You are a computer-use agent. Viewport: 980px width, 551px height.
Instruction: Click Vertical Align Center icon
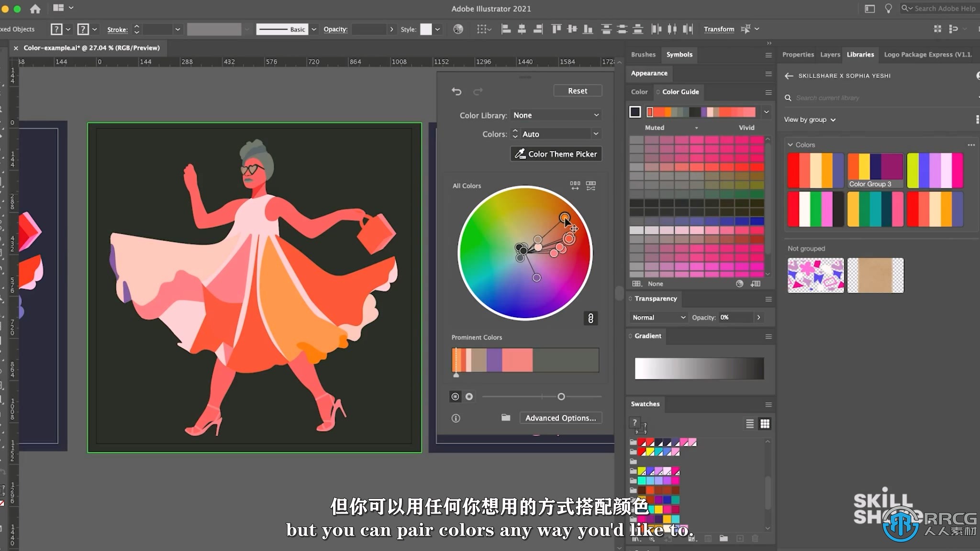point(572,29)
